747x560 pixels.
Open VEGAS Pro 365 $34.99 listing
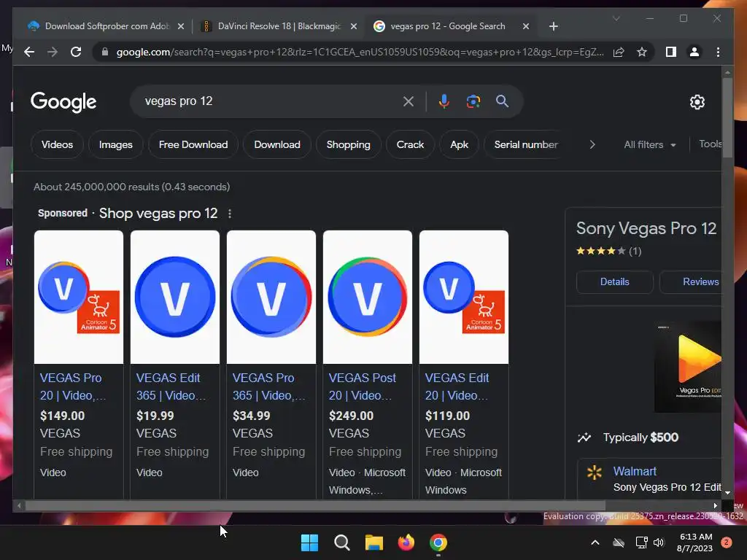268,386
